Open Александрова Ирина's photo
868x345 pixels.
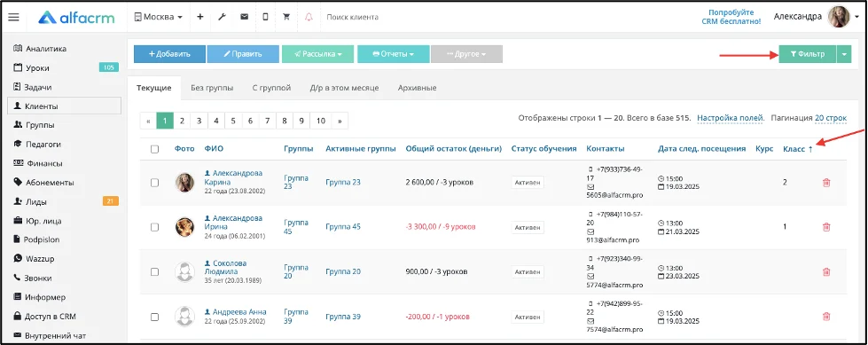[184, 226]
